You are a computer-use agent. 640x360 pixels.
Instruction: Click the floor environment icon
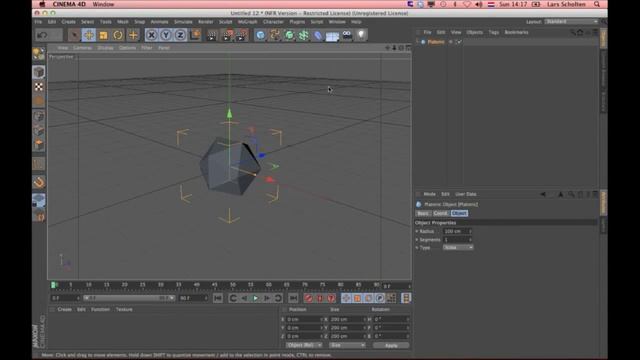point(332,36)
